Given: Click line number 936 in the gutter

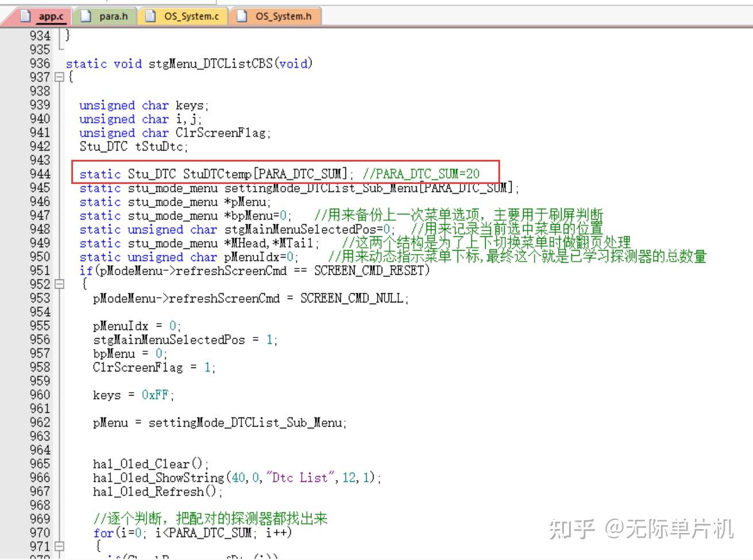Looking at the screenshot, I should coord(40,63).
